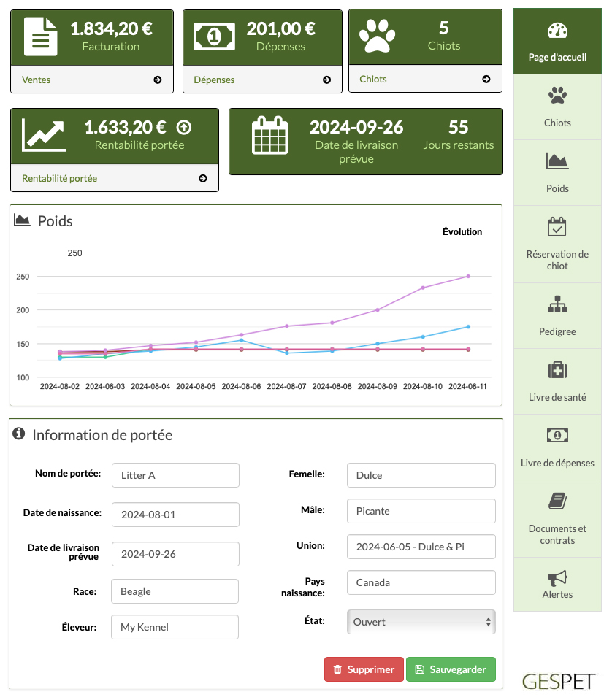Click the line chart icon on the Rentabilité card
The width and height of the screenshot is (604, 700).
(44, 135)
